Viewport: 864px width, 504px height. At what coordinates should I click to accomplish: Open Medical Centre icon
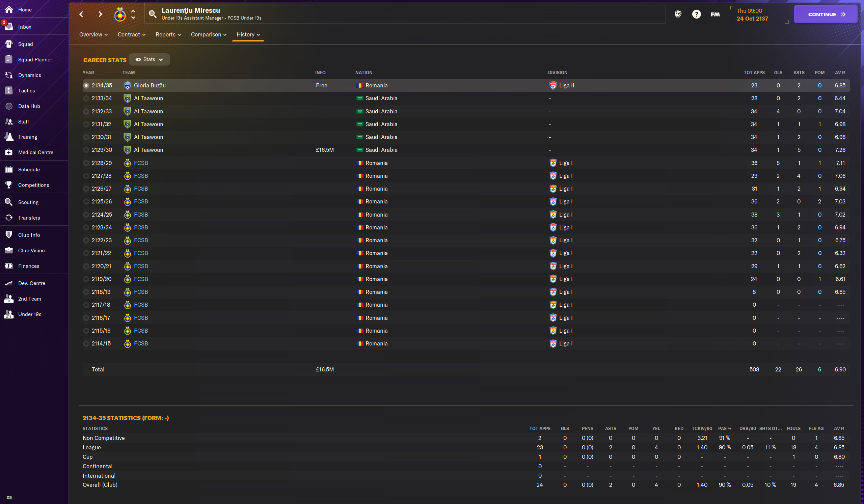click(x=9, y=152)
